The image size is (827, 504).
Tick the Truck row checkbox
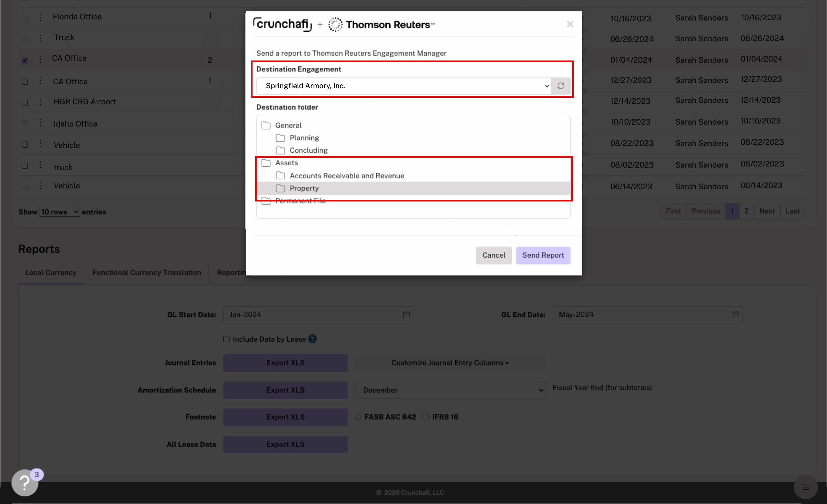25,39
